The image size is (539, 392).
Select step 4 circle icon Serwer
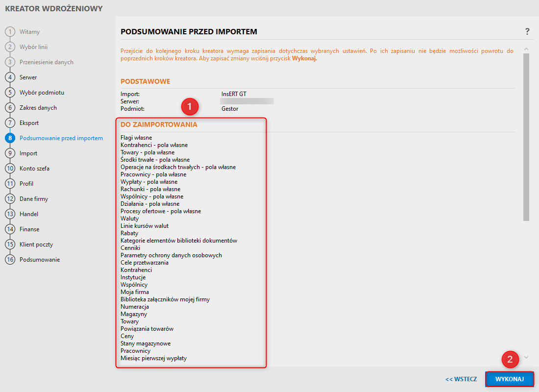(10, 77)
